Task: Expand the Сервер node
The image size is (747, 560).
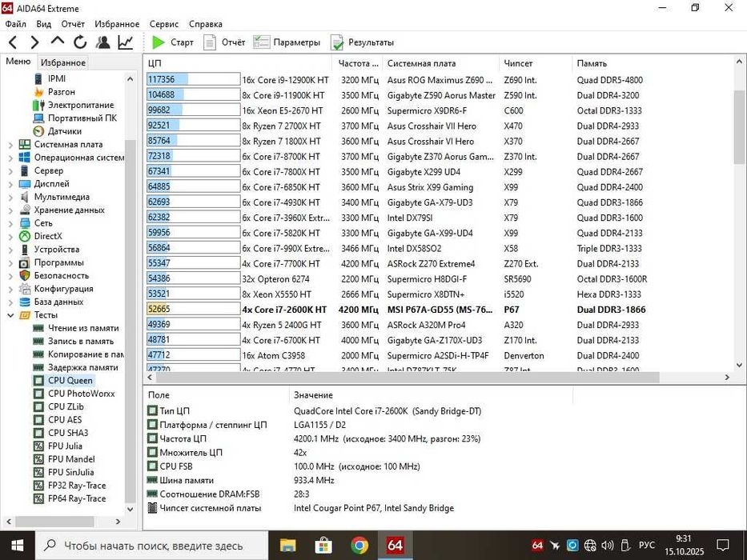Action: point(10,170)
